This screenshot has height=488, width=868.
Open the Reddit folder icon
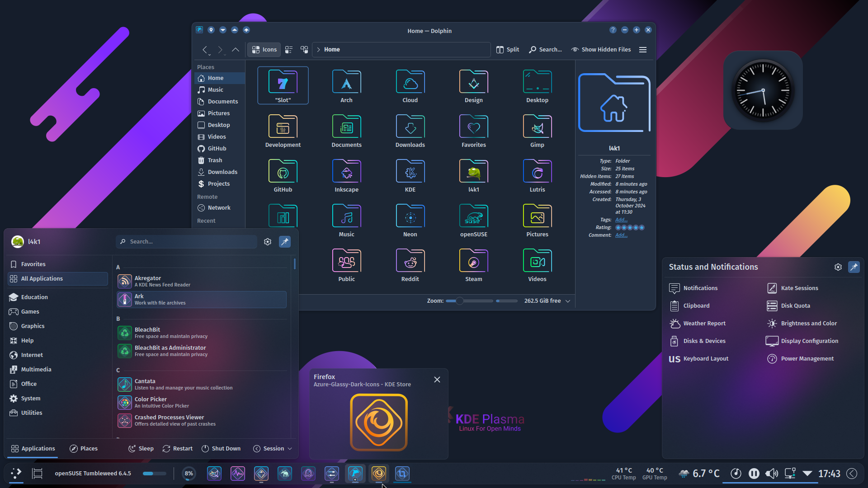tap(410, 265)
